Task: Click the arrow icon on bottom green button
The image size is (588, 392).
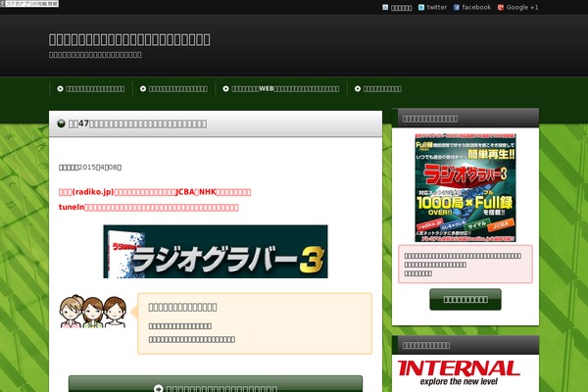Action: point(158,389)
